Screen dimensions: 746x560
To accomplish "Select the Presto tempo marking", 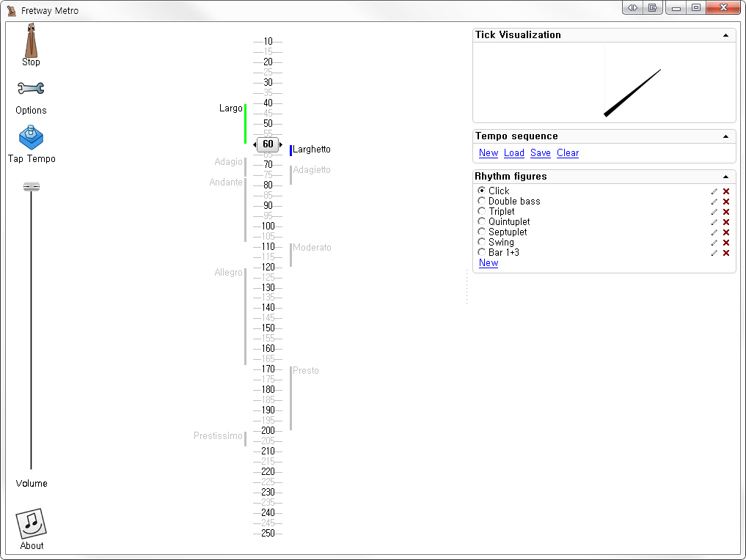I will coord(306,371).
